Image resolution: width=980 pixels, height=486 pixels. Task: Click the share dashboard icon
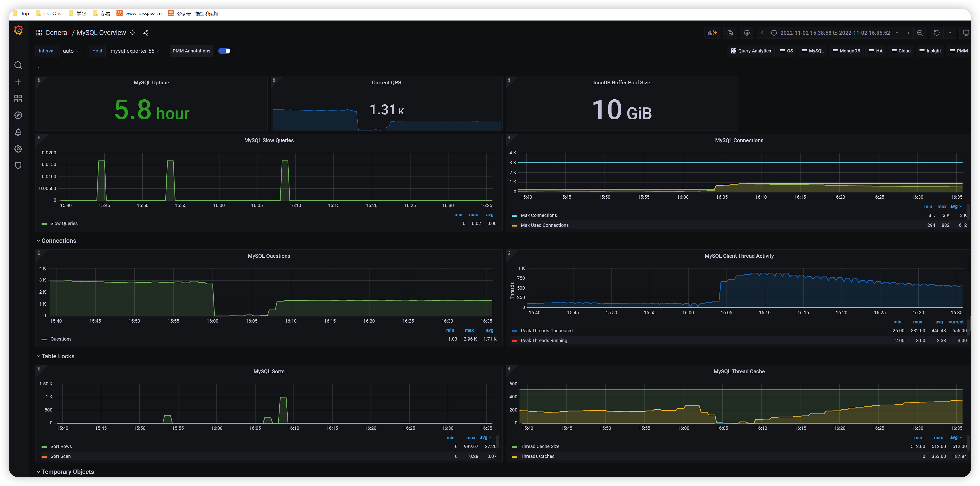tap(145, 33)
